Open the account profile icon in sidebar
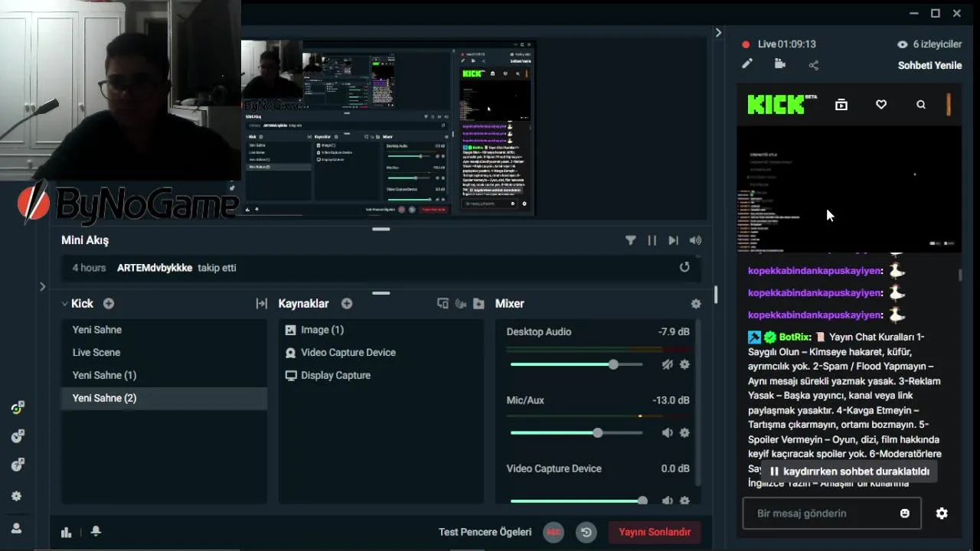 (x=16, y=528)
